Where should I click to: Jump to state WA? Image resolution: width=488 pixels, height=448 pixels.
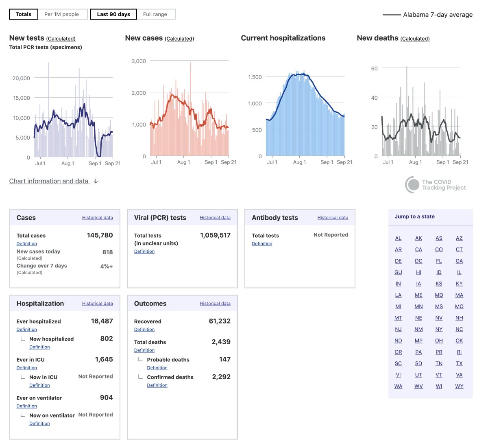pos(398,386)
